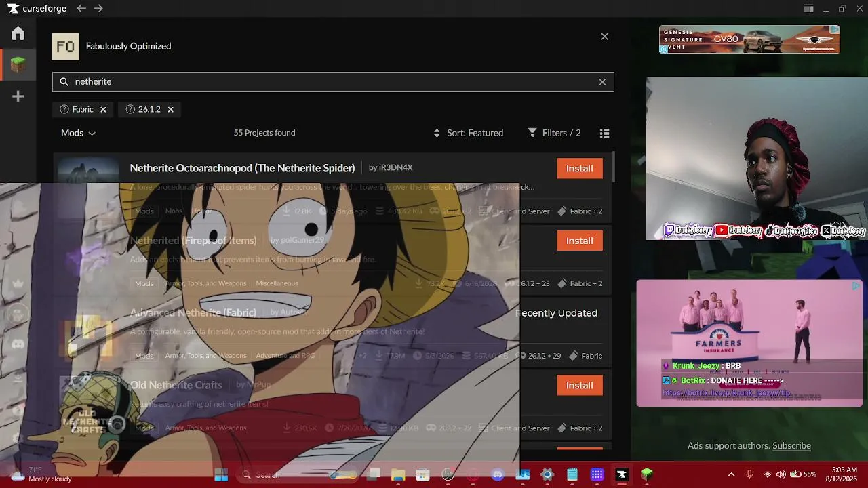The height and width of the screenshot is (488, 868).
Task: Click the 26.1.2 + 29 version tag
Action: (x=538, y=356)
